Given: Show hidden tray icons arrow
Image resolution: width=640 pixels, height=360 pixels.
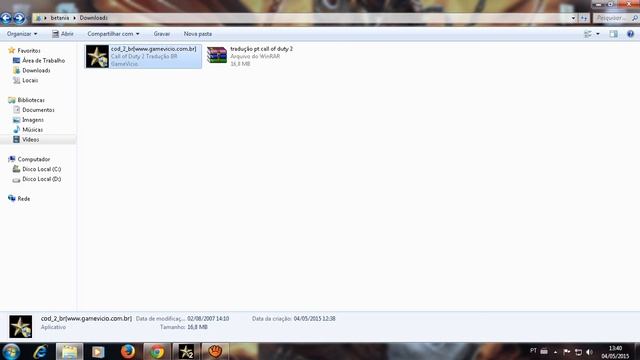Looking at the screenshot, I should (x=555, y=352).
